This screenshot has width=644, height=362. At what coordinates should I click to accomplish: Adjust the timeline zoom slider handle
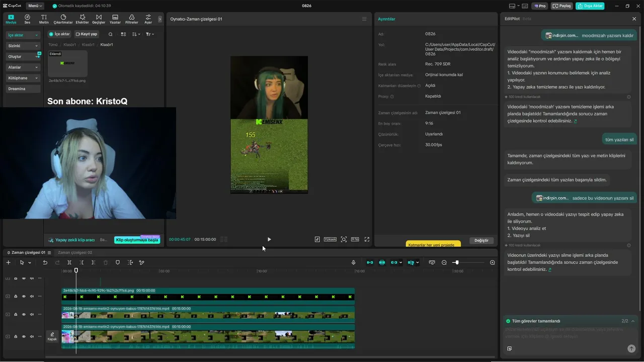456,262
